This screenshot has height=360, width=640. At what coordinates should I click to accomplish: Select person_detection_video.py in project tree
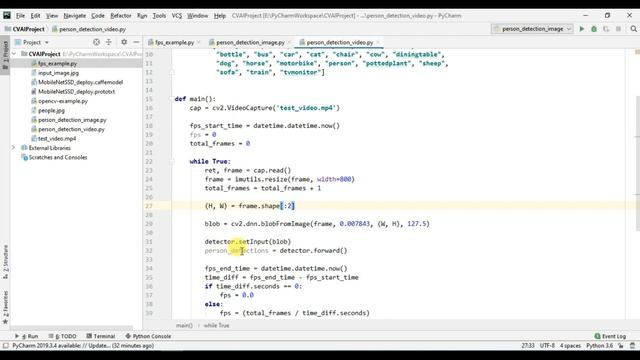[x=71, y=129]
